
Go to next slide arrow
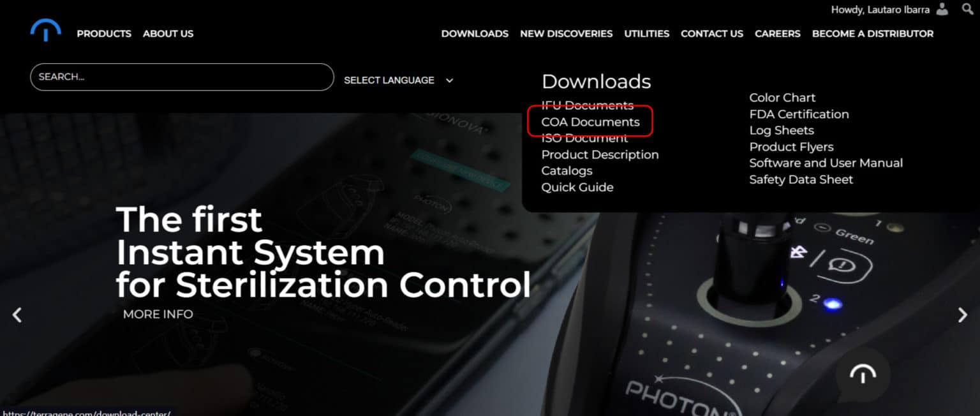tap(962, 315)
